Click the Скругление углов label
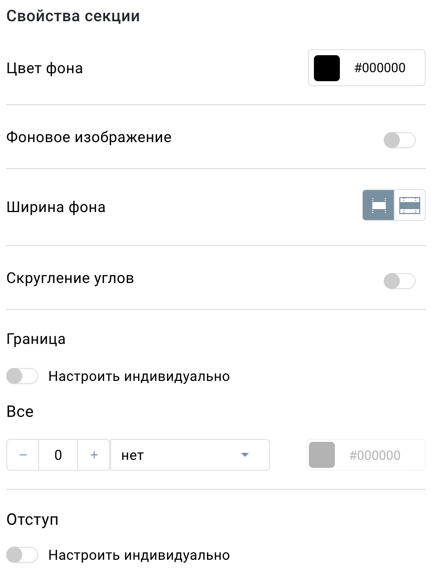Screen dimensions: 435x575 point(70,278)
